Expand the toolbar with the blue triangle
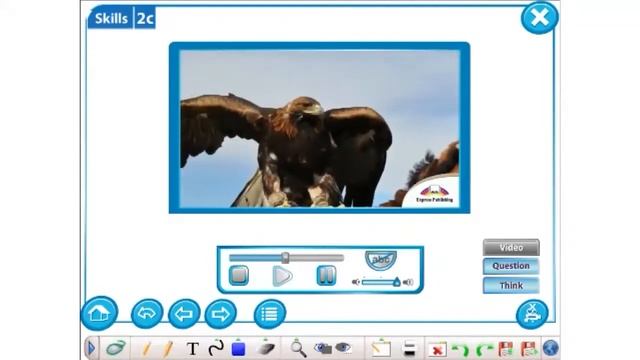The width and height of the screenshot is (640, 360). click(x=91, y=348)
